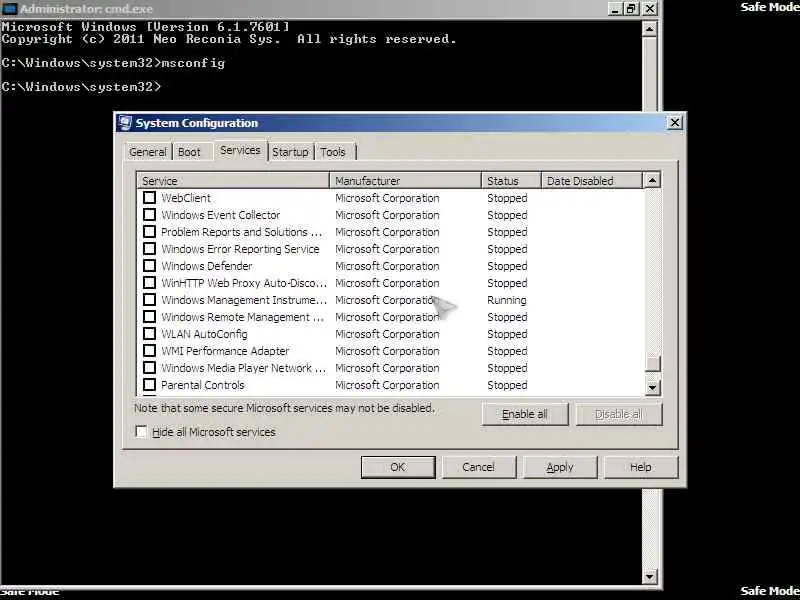Confirm with the OK button
The width and height of the screenshot is (800, 600).
click(398, 467)
